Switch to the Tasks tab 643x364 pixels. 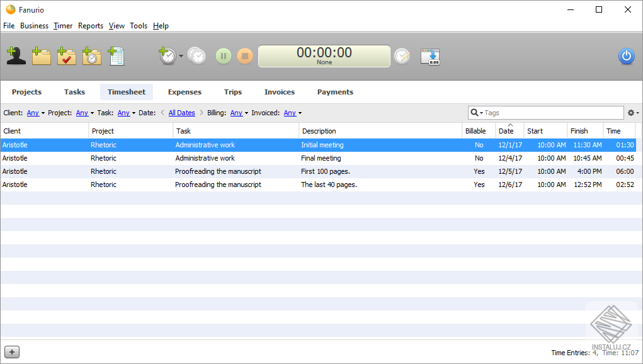coord(75,92)
